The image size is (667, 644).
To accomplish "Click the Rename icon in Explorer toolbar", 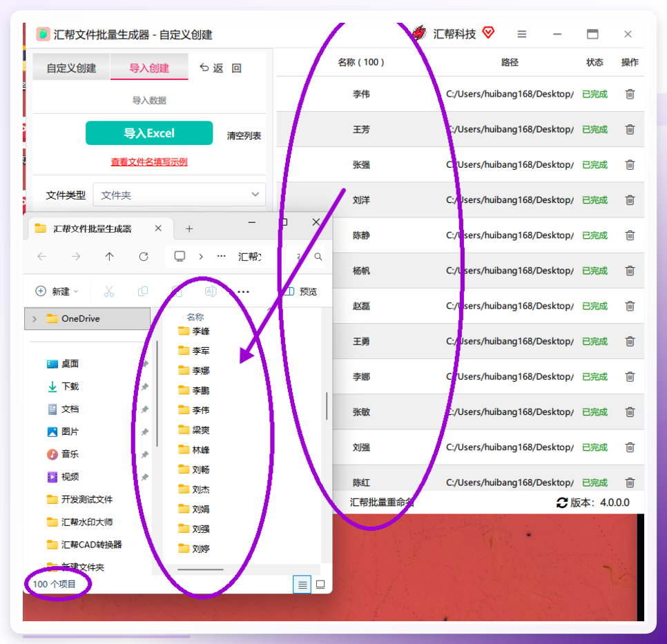I will (211, 291).
